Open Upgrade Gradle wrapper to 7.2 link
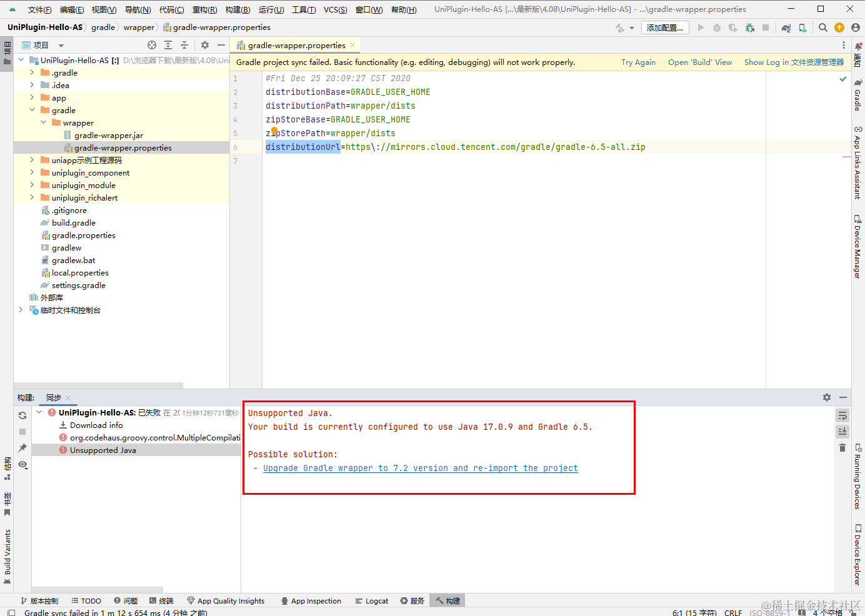Viewport: 865px width, 616px height. (420, 468)
